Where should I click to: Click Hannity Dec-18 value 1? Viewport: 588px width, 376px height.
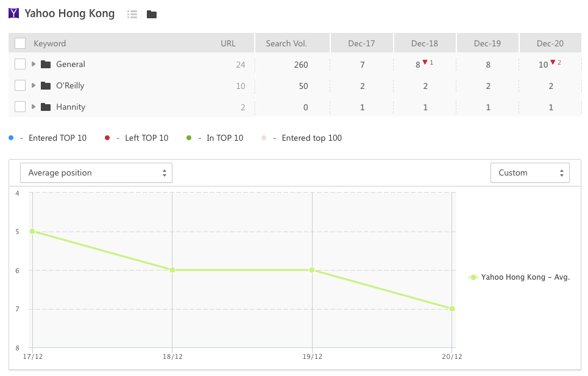click(x=425, y=108)
